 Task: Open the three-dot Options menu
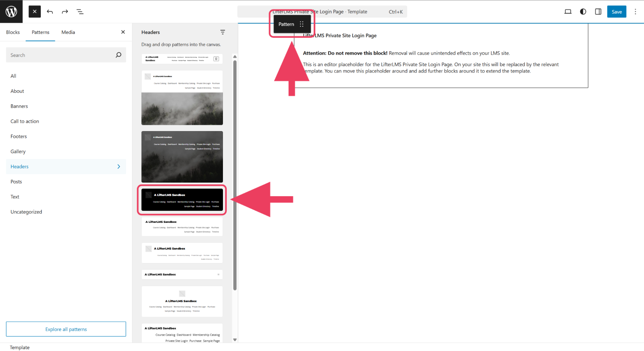point(635,12)
